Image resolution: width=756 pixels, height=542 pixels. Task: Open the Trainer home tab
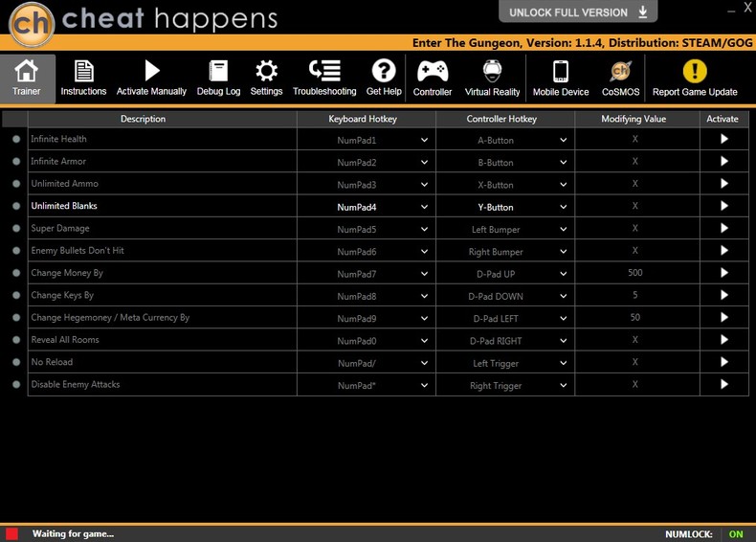click(x=27, y=79)
